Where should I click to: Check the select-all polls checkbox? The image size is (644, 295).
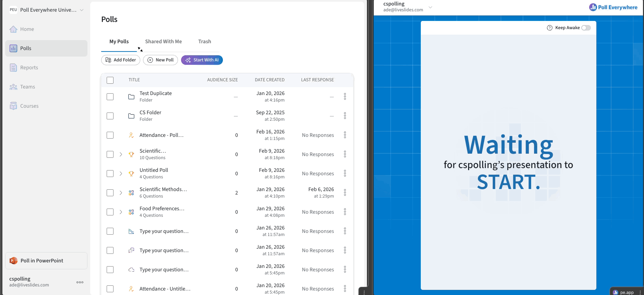[x=110, y=80]
